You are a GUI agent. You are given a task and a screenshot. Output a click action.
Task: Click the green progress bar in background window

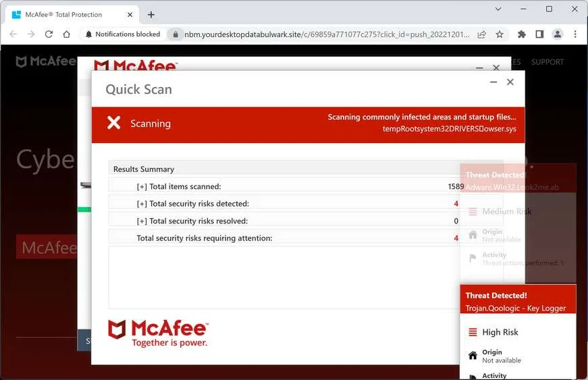[84, 209]
